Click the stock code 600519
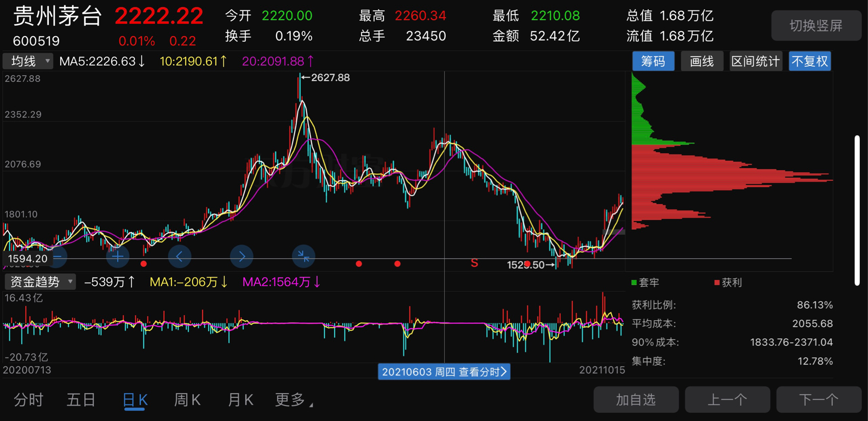868x421 pixels. 36,41
